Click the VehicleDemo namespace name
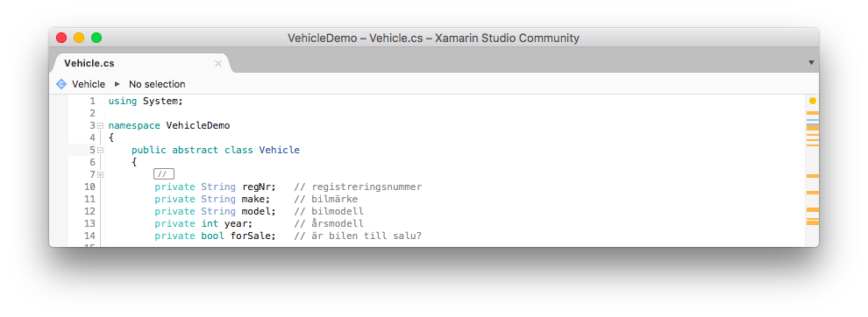This screenshot has width=868, height=317. [x=198, y=125]
